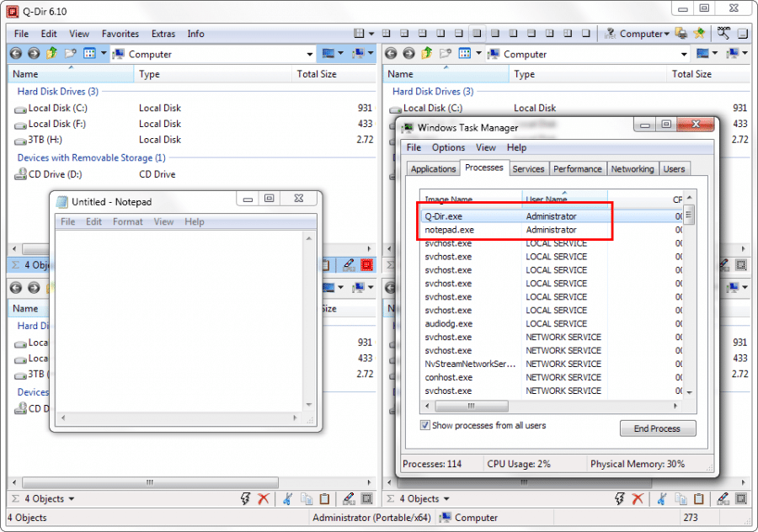Click the End Process button
Viewport: 758px width, 532px height.
(658, 428)
